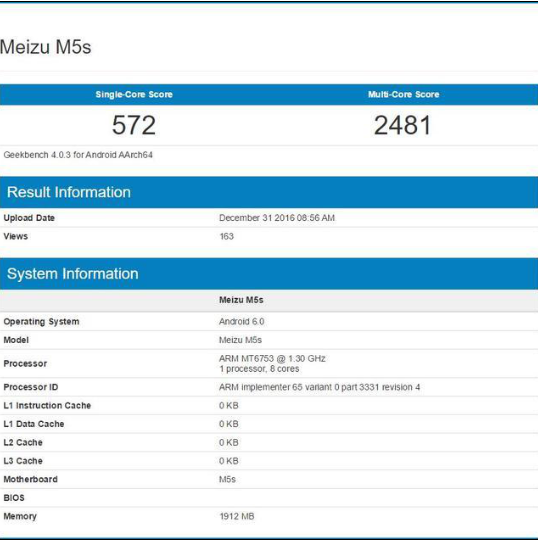Click the 'Upload Date' row label

pos(29,218)
